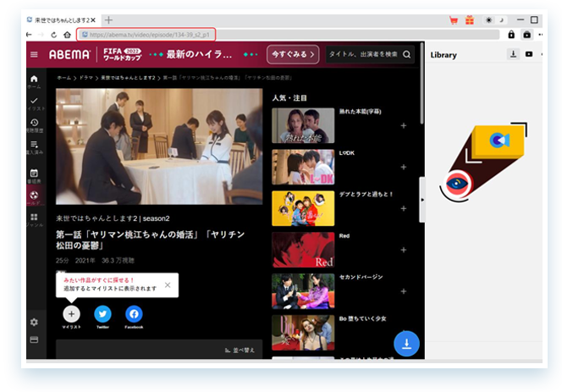Image resolution: width=562 pixels, height=392 pixels.
Task: Click the browser home icon
Action: tap(67, 35)
